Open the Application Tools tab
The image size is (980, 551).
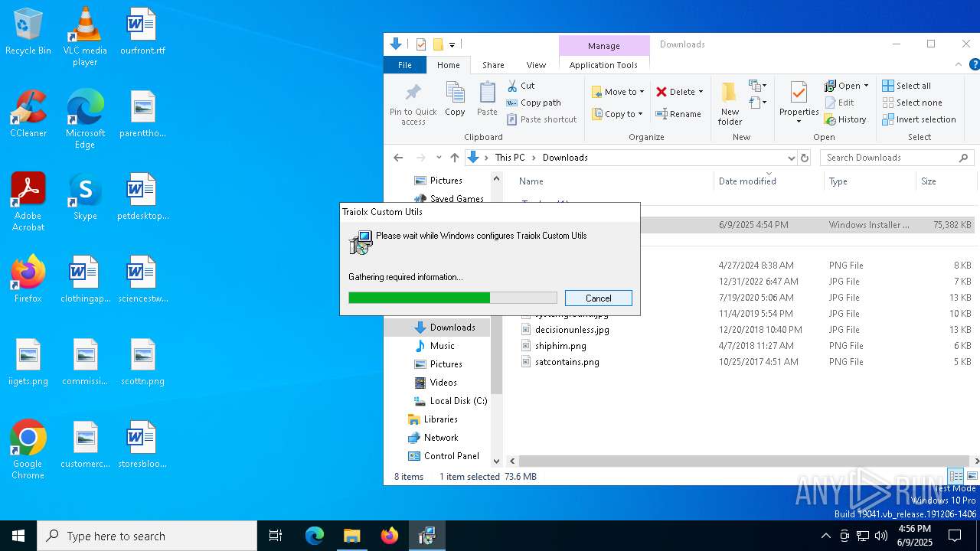603,65
